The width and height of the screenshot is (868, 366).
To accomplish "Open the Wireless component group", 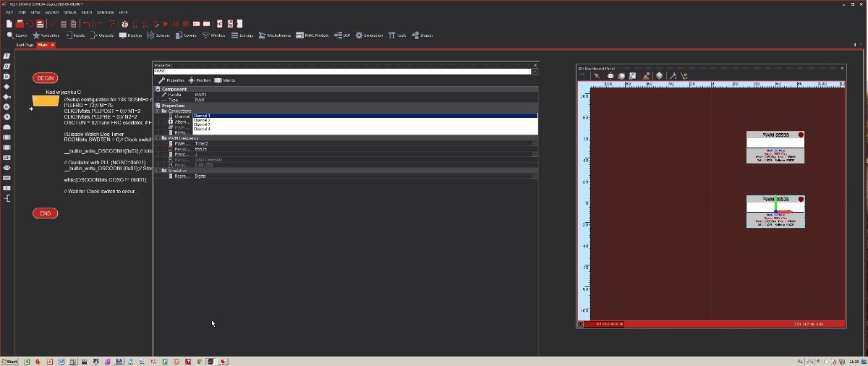I will coord(213,35).
